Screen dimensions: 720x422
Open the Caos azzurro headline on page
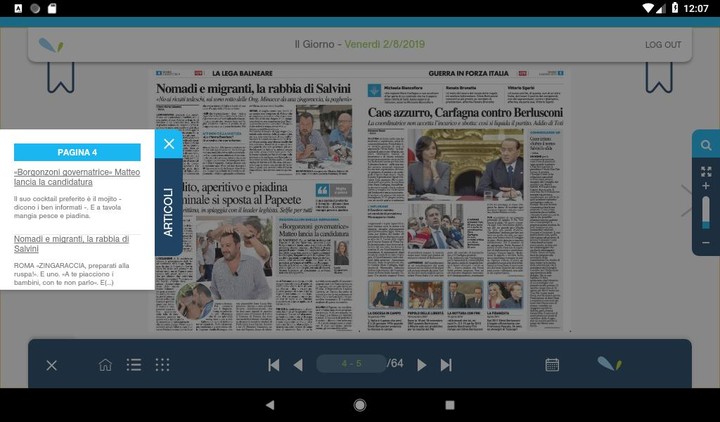pos(465,113)
